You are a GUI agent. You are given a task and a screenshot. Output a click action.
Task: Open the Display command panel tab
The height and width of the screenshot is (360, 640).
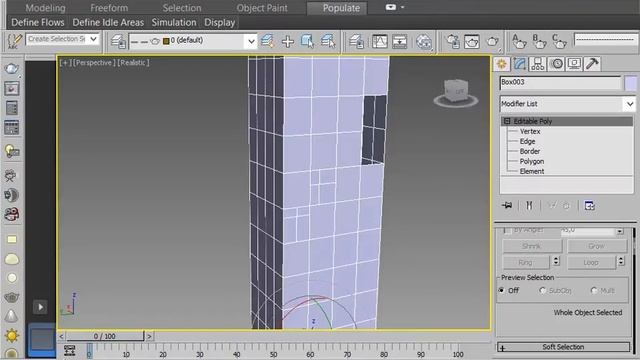tap(574, 64)
